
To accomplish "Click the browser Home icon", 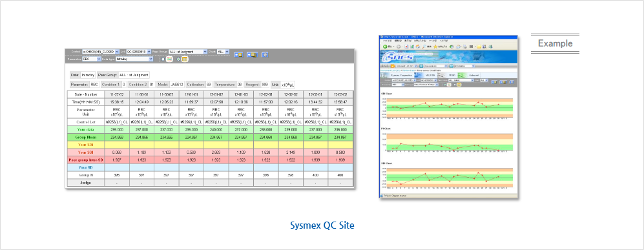I will pyautogui.click(x=418, y=47).
